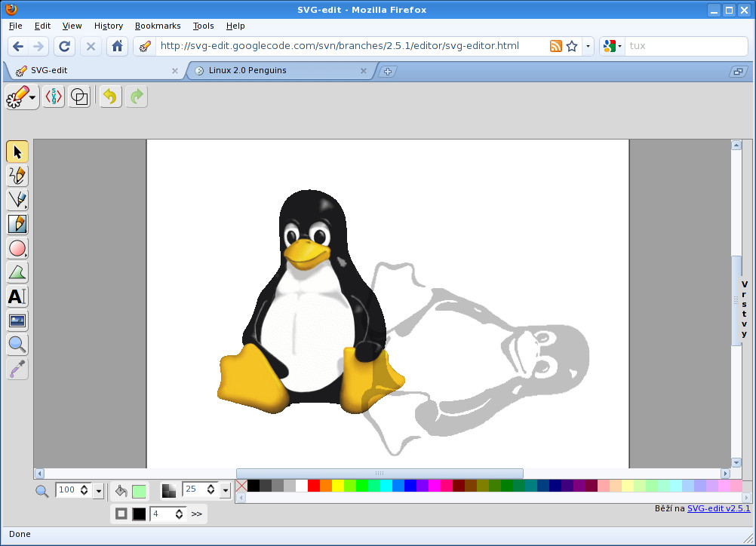Click the opacity gradient icon
This screenshot has width=756, height=546.
tap(169, 491)
